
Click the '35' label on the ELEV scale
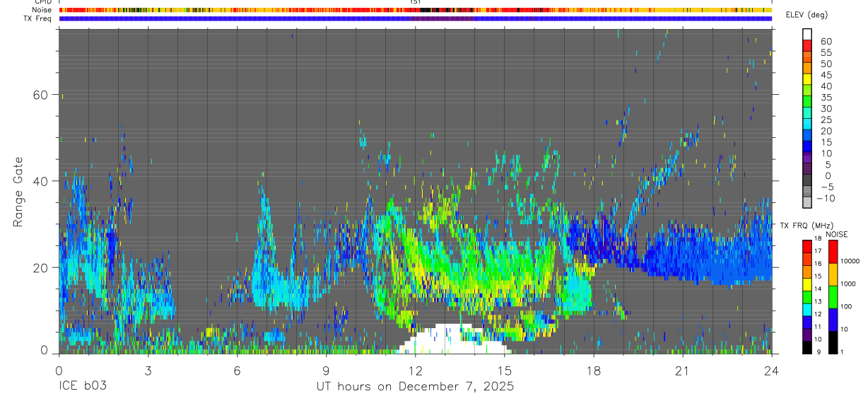coord(826,98)
